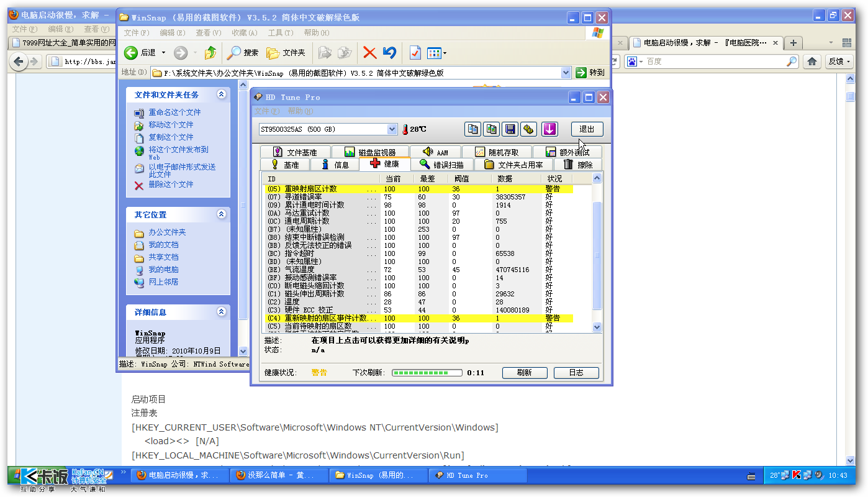Click the copy text icon in HD Tune toolbar

click(473, 129)
